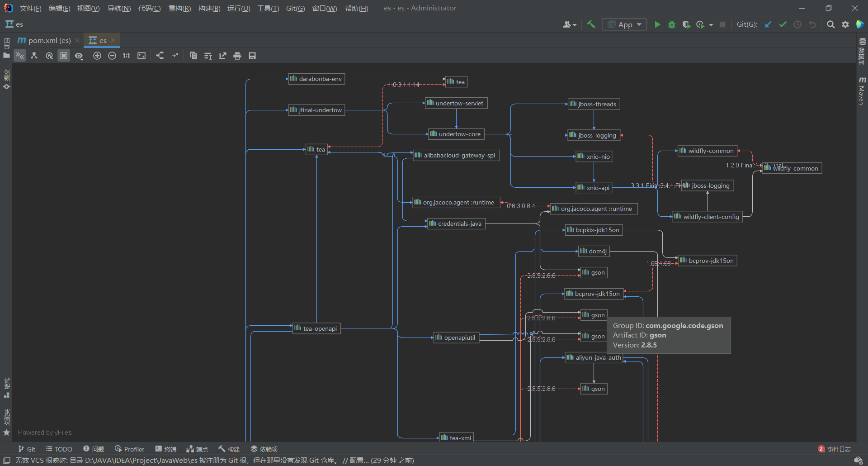868x466 pixels.
Task: Open the Maven side panel
Action: (862, 90)
